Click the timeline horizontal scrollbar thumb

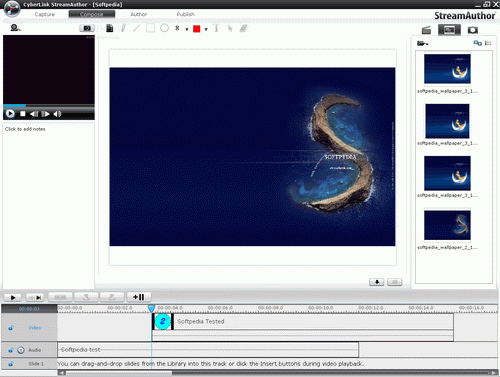tap(119, 373)
